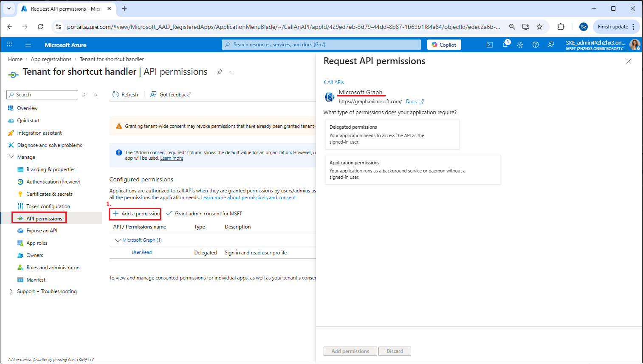Pin the API permissions blade
The image size is (643, 364).
(220, 72)
